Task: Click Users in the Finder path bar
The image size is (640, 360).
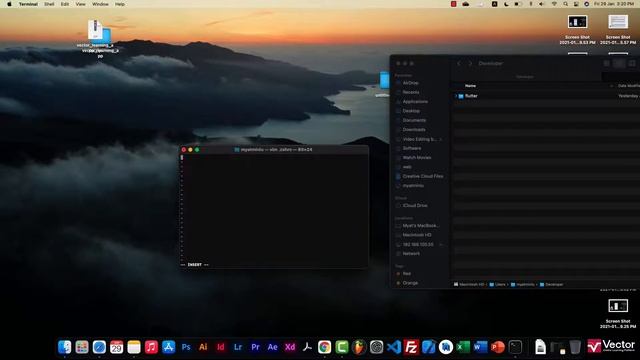Action: 498,284
